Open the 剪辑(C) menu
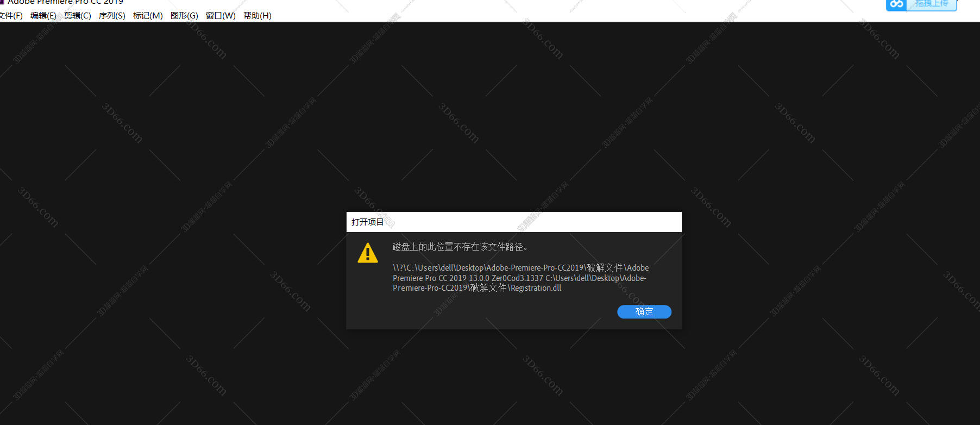This screenshot has height=425, width=980. 78,16
